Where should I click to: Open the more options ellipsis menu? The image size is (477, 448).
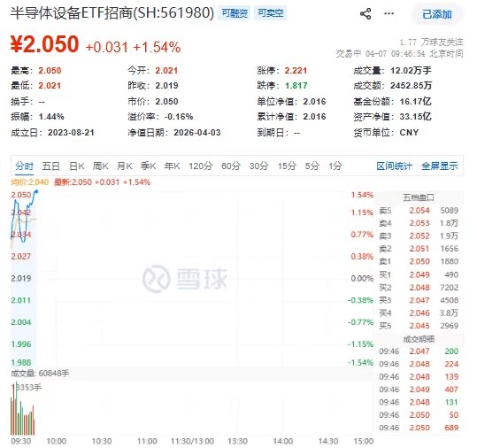click(389, 13)
